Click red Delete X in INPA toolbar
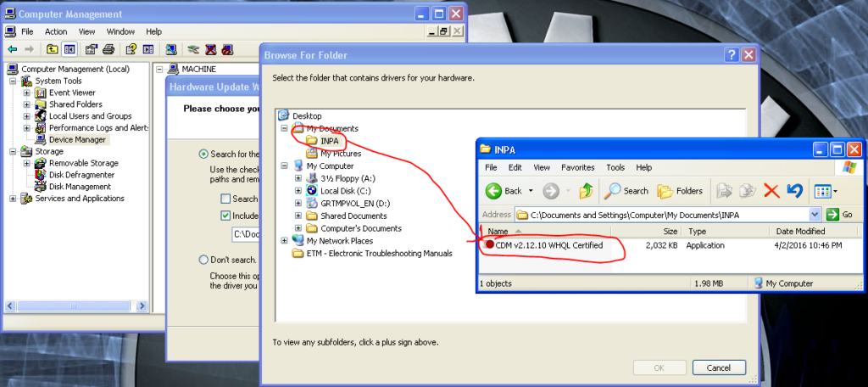This screenshot has width=868, height=387. pos(771,191)
